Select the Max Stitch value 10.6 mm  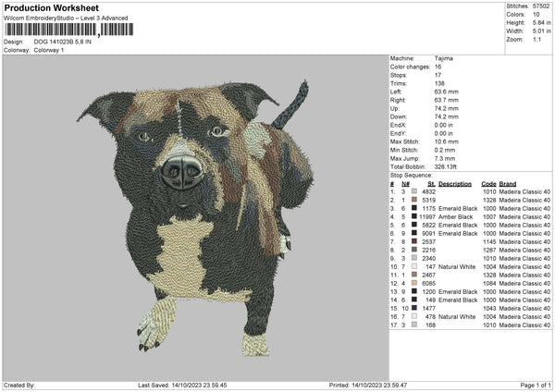click(x=447, y=141)
